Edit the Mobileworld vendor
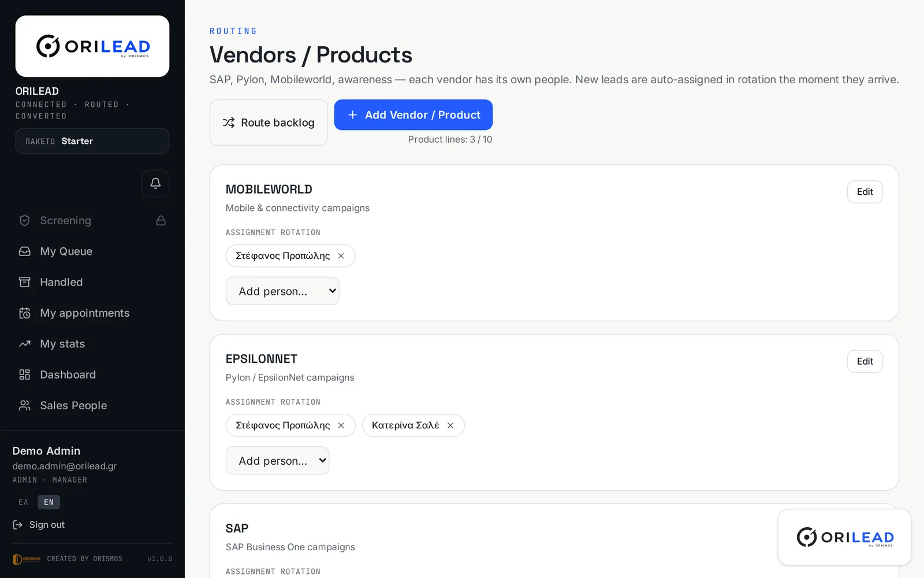924x578 pixels. point(865,192)
